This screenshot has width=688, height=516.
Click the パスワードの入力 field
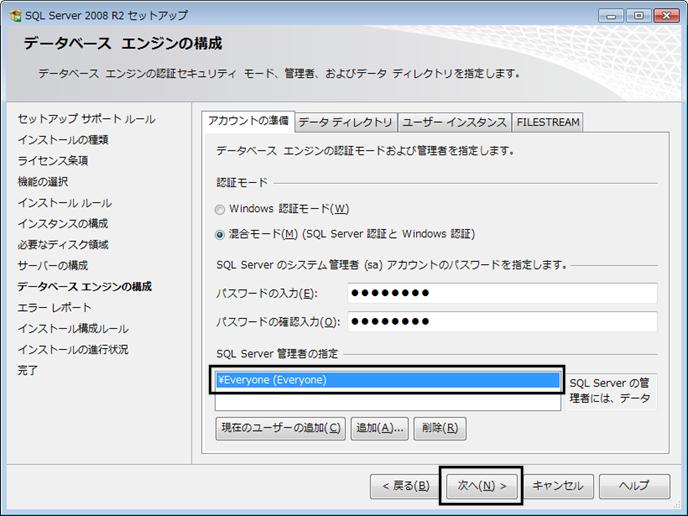pyautogui.click(x=502, y=293)
